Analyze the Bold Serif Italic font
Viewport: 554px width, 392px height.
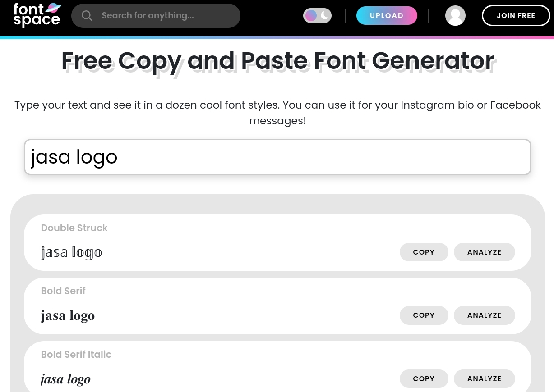484,378
